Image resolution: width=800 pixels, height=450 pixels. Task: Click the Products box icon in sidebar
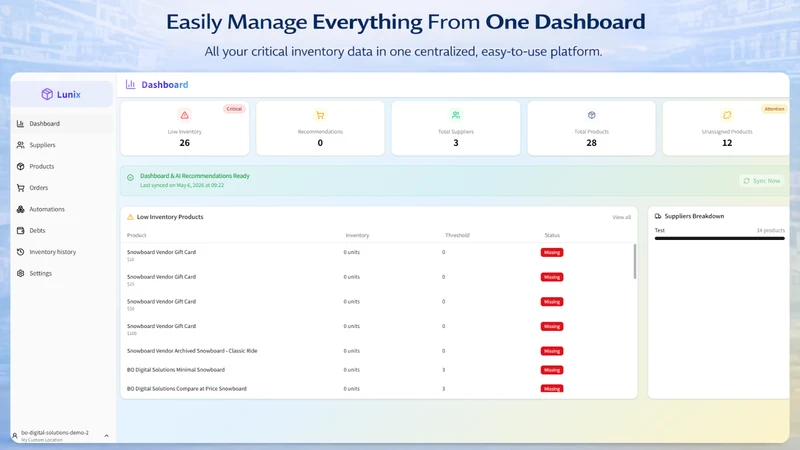point(20,166)
